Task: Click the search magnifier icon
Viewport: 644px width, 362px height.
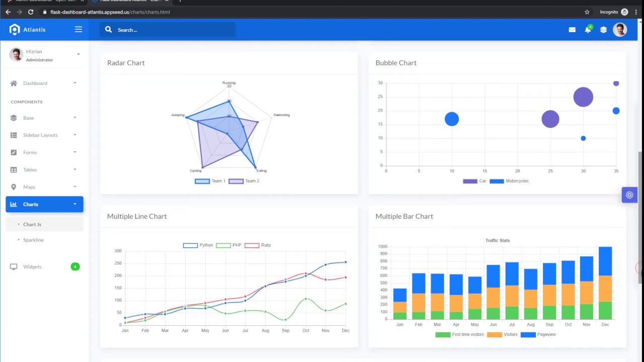Action: 108,30
